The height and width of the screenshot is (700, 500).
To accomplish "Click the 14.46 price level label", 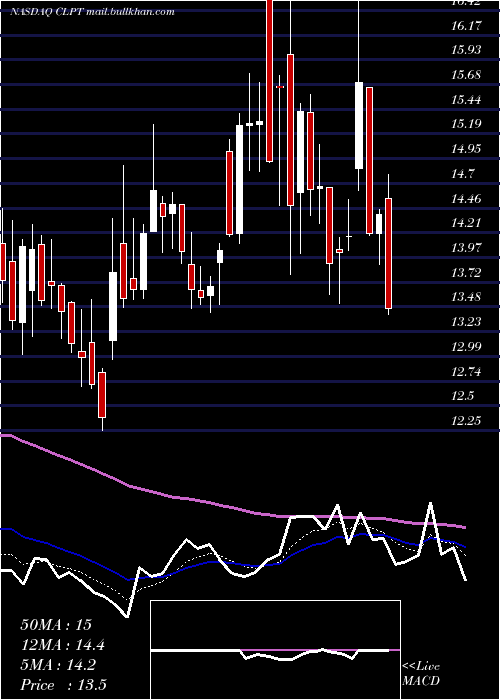I will click(x=467, y=198).
